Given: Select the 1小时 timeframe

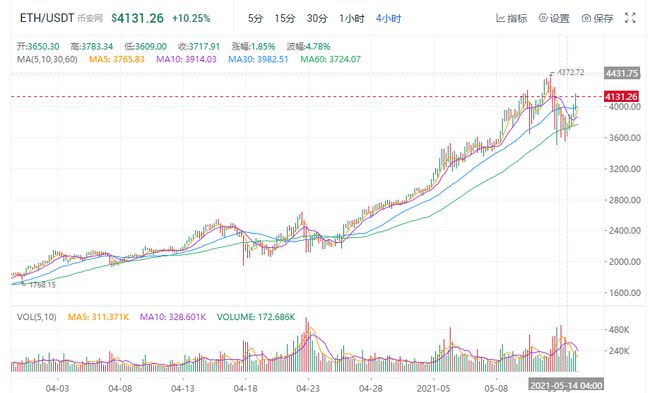Looking at the screenshot, I should 352,19.
